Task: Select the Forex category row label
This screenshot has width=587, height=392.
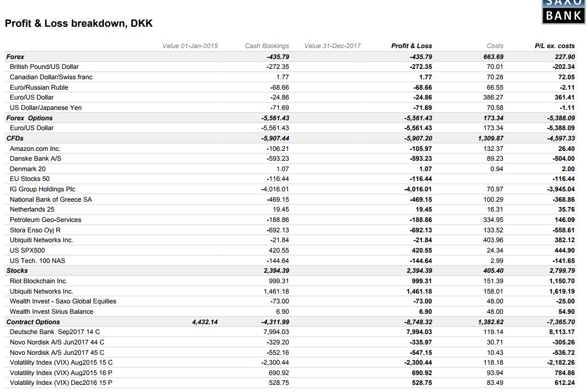Action: point(15,56)
